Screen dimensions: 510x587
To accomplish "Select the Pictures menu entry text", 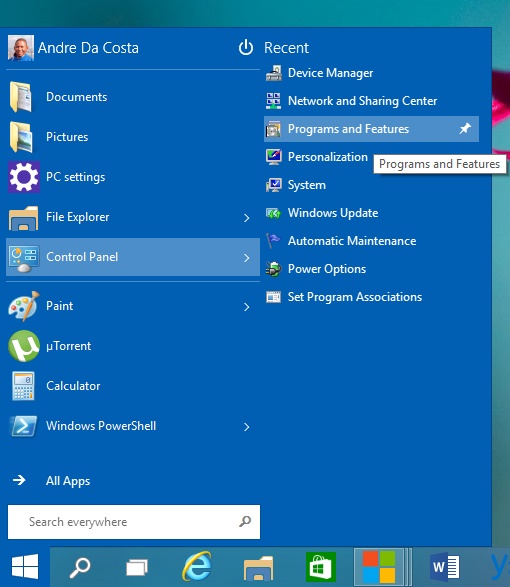I will (x=67, y=137).
